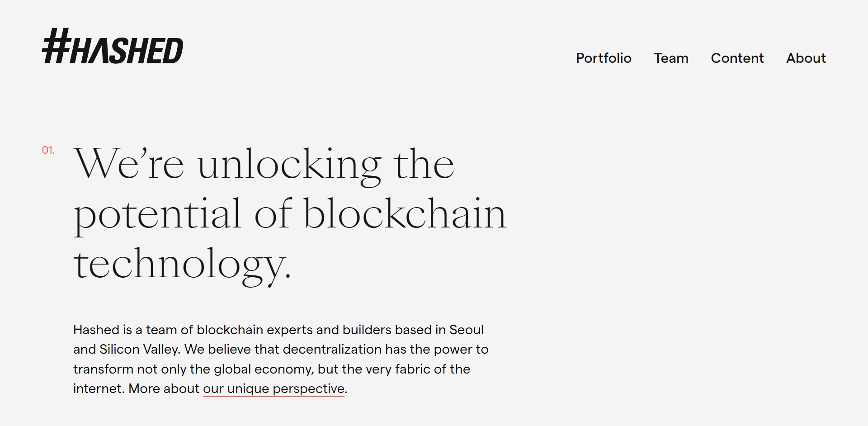868x426 pixels.
Task: Click the word 'potential' in headline
Action: click(157, 216)
